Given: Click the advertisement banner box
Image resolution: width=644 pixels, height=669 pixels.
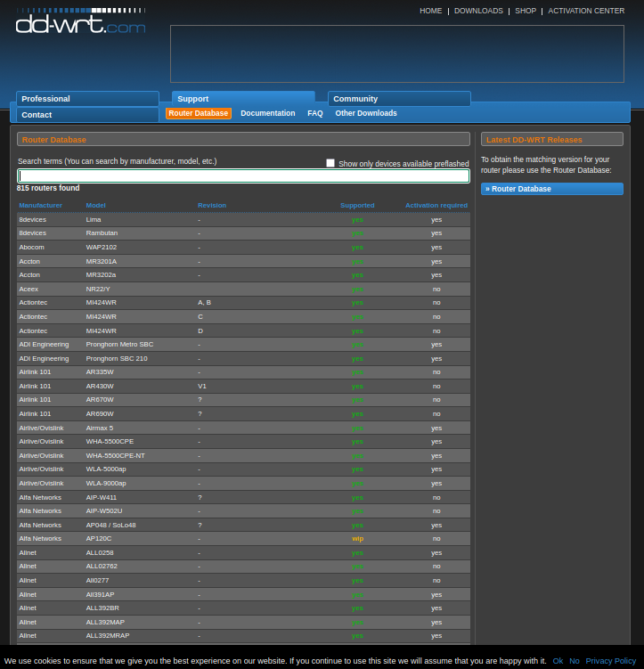Looking at the screenshot, I should coord(397,53).
